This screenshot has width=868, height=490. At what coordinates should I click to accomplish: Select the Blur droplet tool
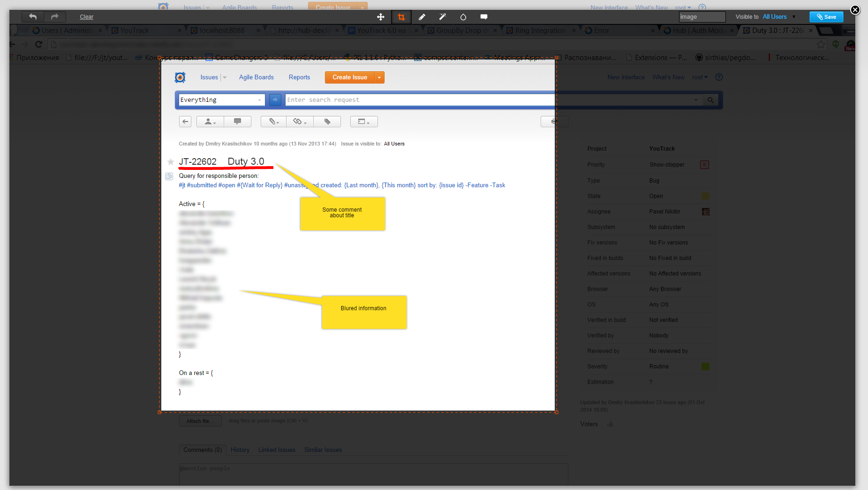pos(463,17)
